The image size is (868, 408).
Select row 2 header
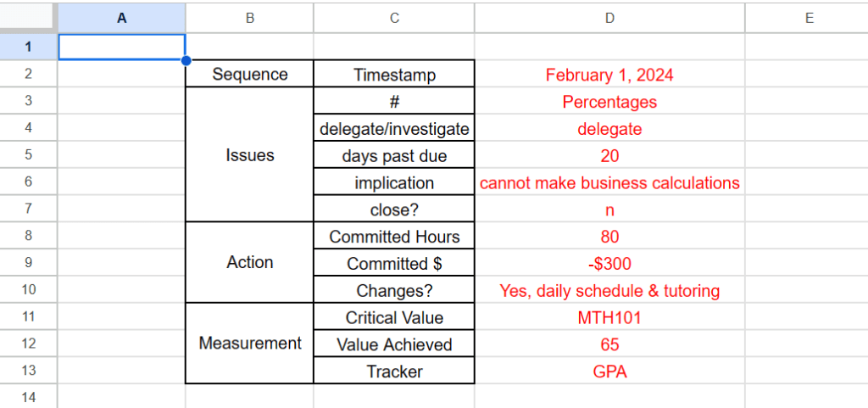click(x=28, y=75)
